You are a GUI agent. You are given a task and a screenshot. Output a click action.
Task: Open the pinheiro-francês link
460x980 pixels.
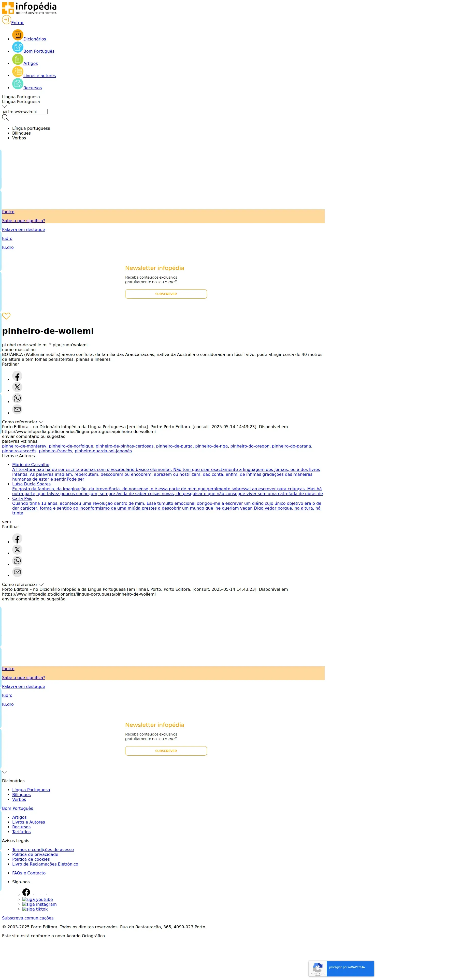point(55,451)
